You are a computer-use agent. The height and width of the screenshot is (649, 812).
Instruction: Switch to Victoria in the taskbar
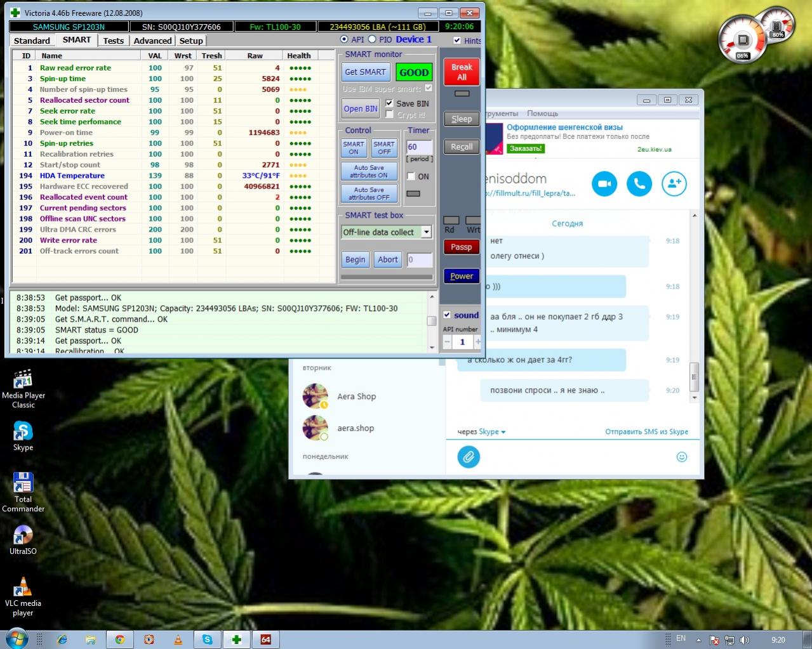click(237, 639)
